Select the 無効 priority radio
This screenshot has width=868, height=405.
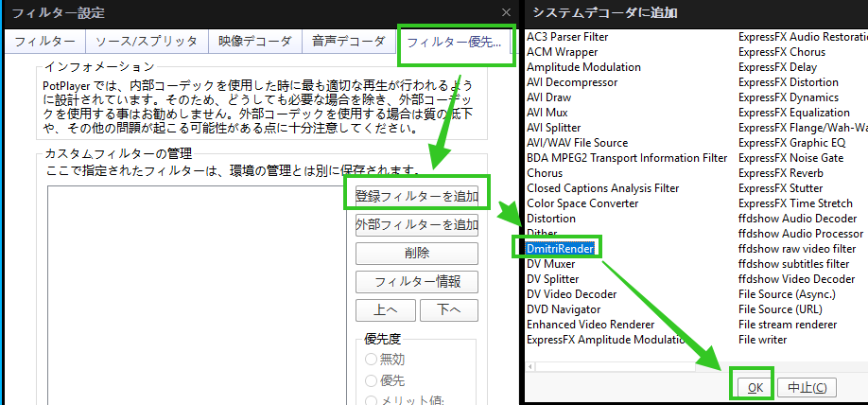click(x=385, y=360)
